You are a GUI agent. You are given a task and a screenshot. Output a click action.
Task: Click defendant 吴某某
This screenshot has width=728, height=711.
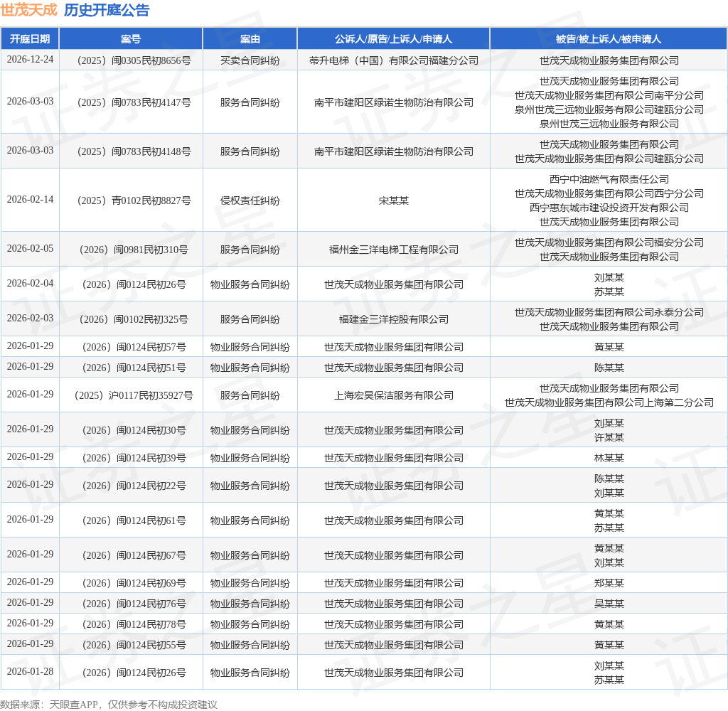coord(609,604)
